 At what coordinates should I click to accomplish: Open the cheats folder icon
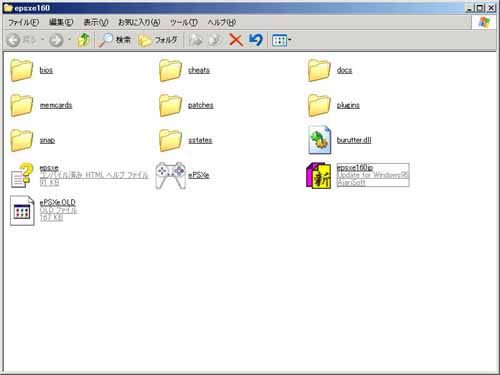pos(170,70)
